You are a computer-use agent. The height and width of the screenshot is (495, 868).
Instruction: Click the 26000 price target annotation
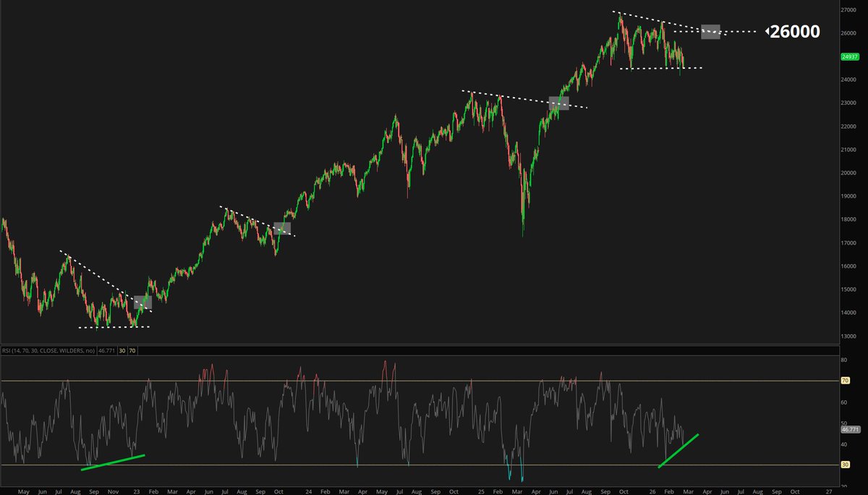pos(795,32)
